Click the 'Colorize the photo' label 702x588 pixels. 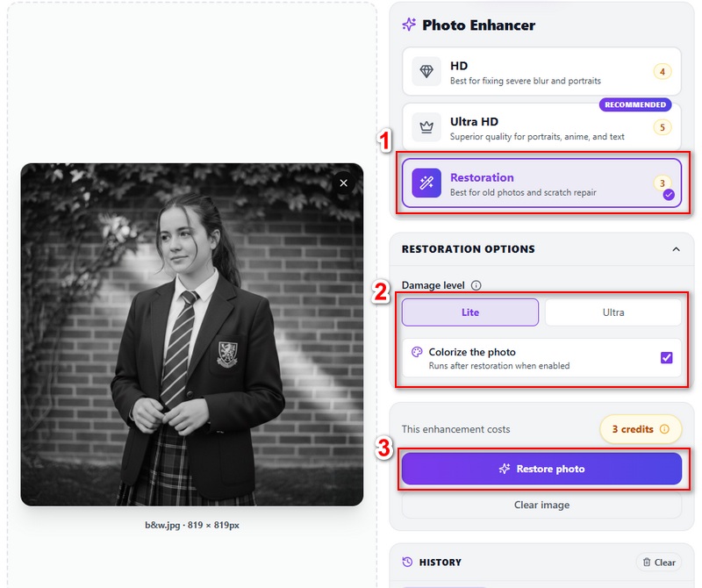[472, 352]
